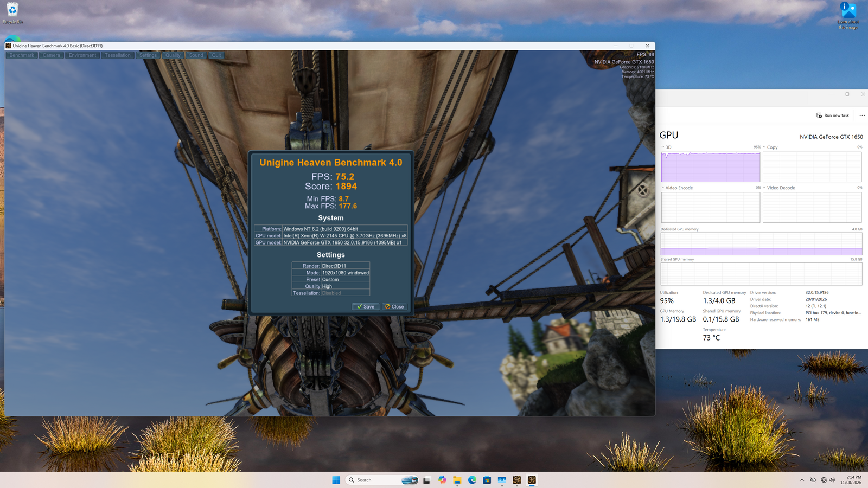Open the Benchmark menu in Heaven
Image resolution: width=868 pixels, height=488 pixels.
pyautogui.click(x=22, y=55)
